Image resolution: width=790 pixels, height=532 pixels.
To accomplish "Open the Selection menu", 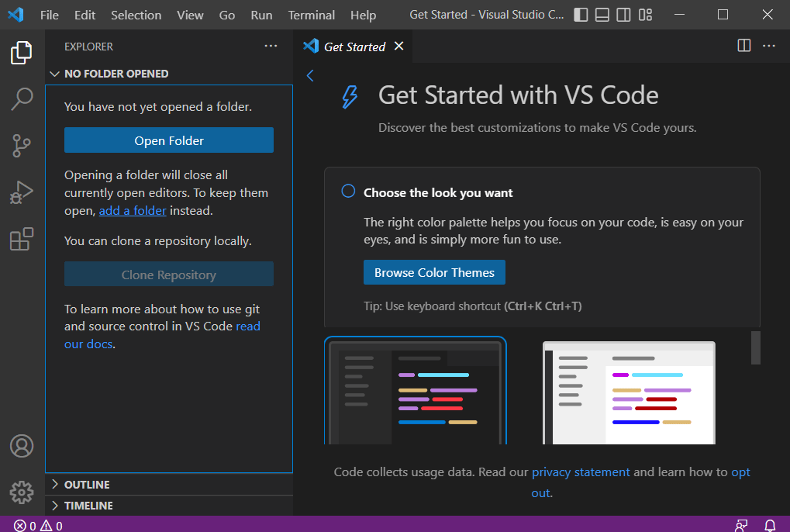I will pyautogui.click(x=136, y=15).
